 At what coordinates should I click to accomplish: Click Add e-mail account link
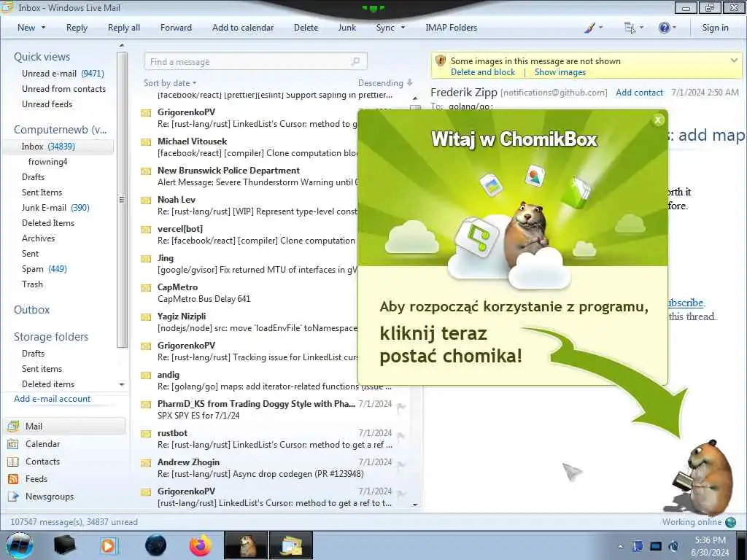coord(52,399)
